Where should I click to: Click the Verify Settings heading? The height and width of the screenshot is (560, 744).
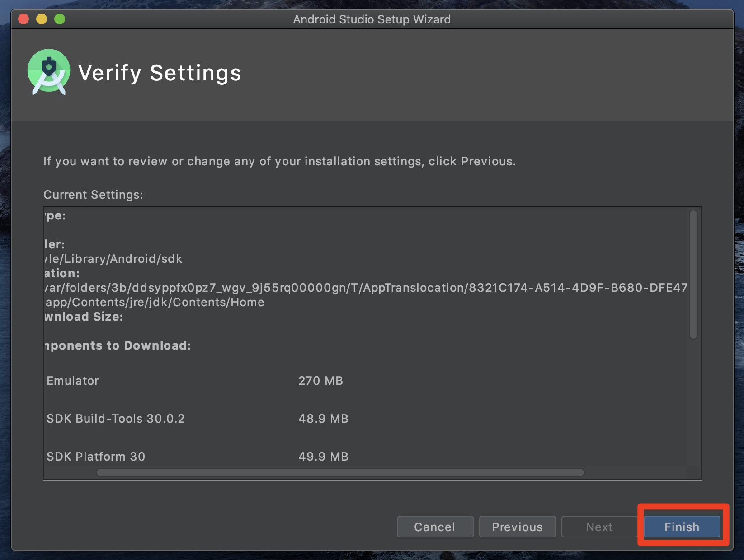pos(160,73)
